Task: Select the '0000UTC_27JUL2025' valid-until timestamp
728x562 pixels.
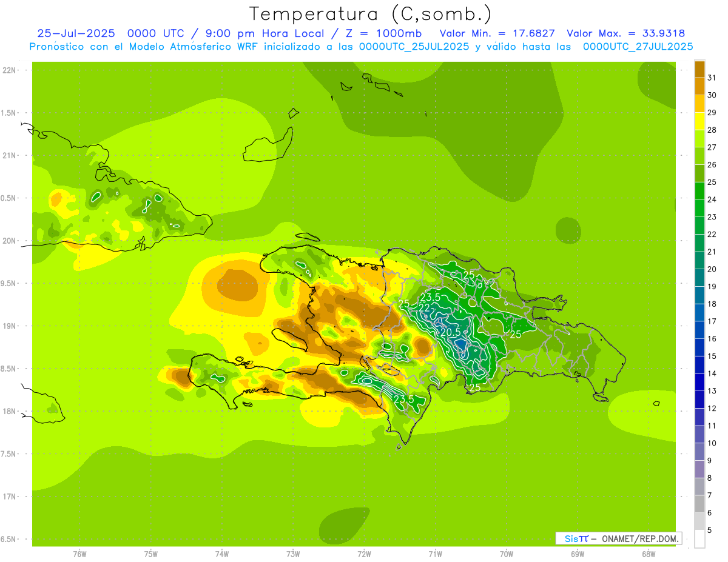Action: point(638,47)
